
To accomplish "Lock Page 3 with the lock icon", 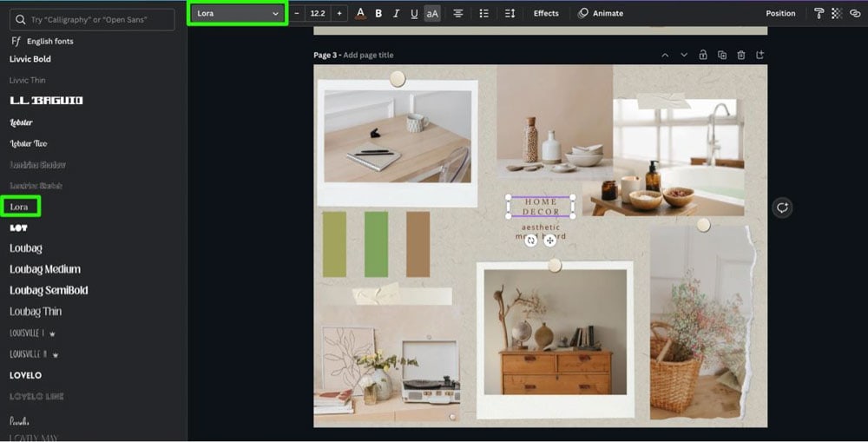I will pos(703,55).
